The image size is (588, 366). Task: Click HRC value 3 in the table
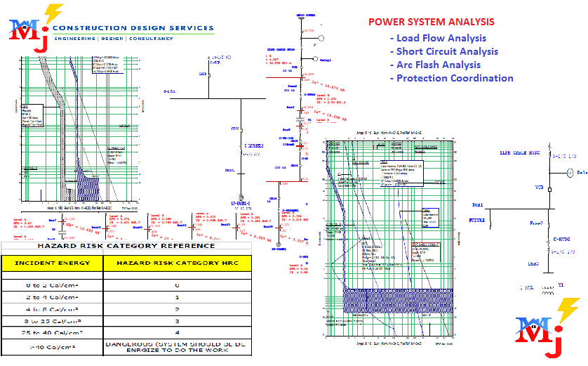click(177, 321)
